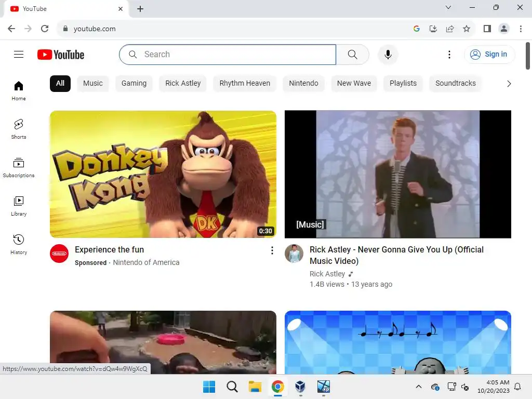Click Chrome icon in taskbar
532x399 pixels.
[277, 387]
